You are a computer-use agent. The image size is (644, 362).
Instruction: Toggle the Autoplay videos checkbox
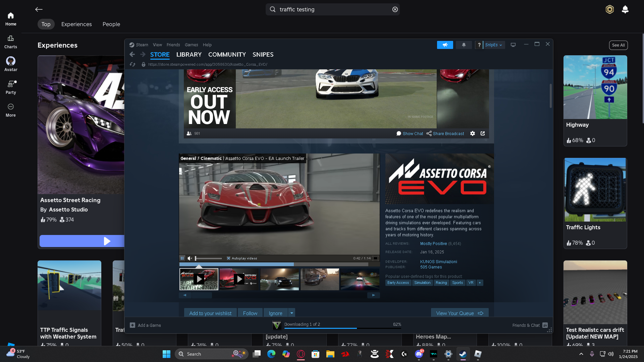(228, 258)
